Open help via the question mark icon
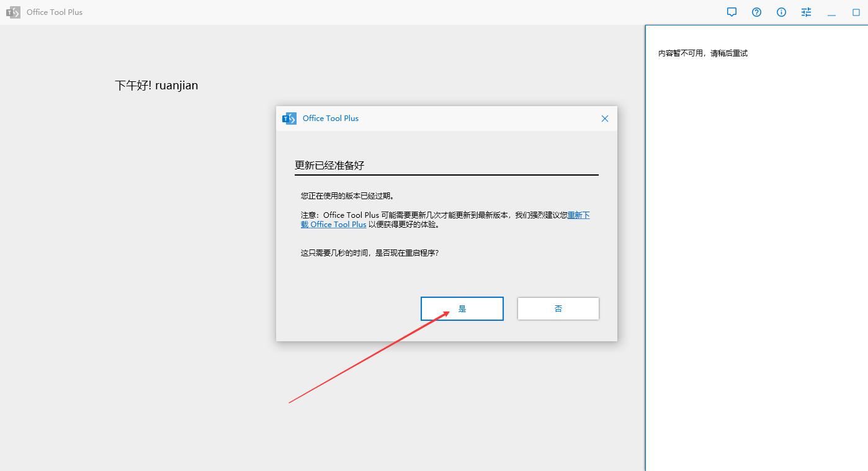 tap(756, 12)
